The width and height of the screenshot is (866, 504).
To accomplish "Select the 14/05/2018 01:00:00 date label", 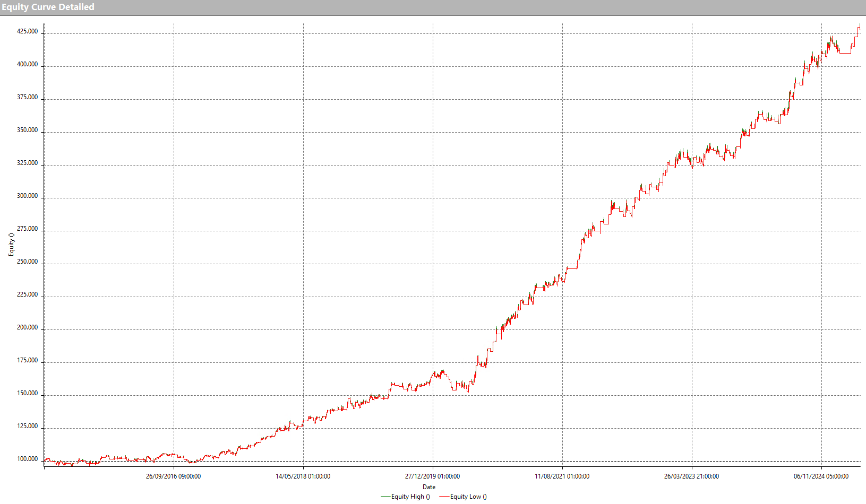I will [x=303, y=476].
